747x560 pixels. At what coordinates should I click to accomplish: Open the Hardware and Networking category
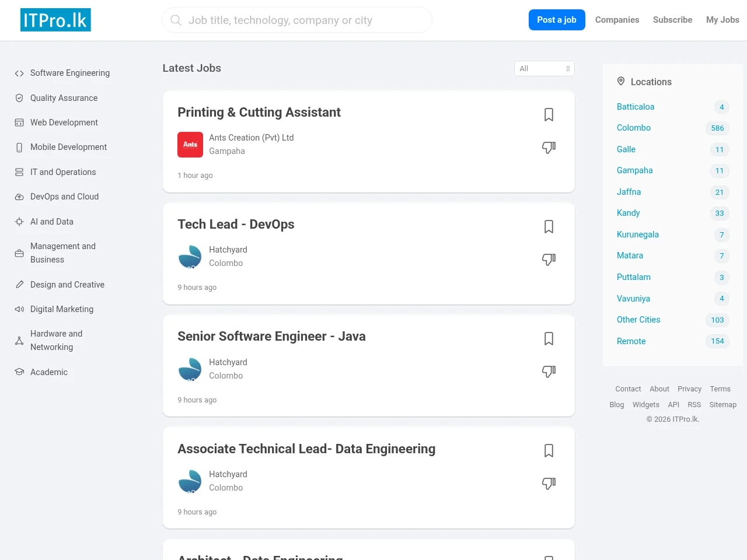(x=57, y=341)
